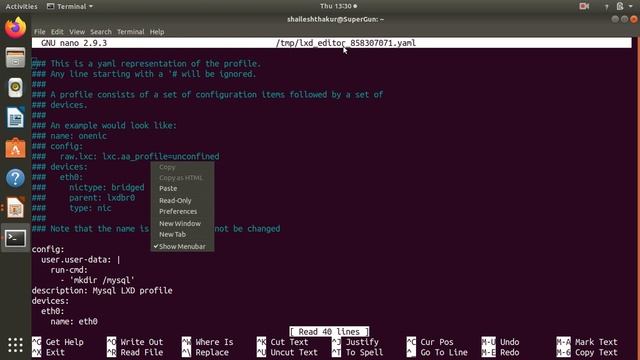Click the ^T To Spell shortcut label
Viewport: 640px width, 360px height.
(x=358, y=352)
